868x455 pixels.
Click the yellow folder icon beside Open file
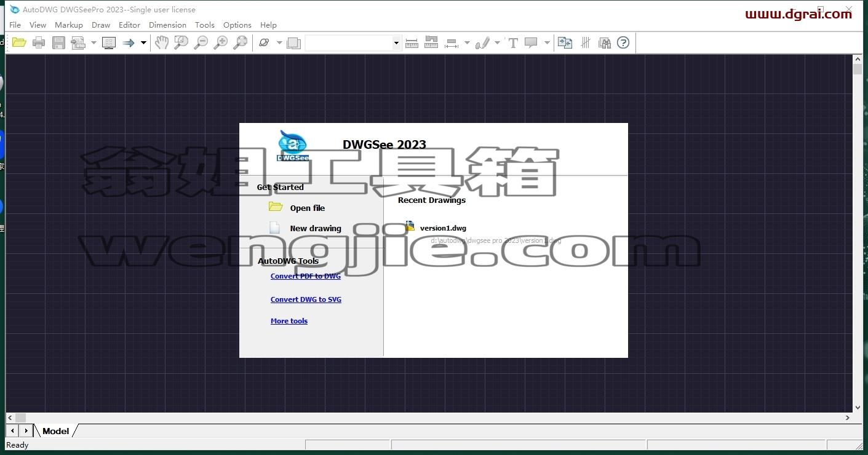(276, 207)
